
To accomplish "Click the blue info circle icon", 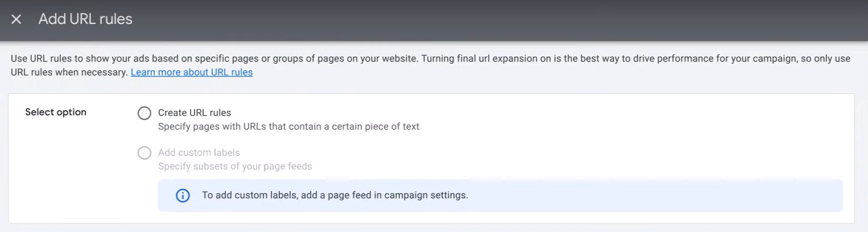I will pyautogui.click(x=183, y=196).
